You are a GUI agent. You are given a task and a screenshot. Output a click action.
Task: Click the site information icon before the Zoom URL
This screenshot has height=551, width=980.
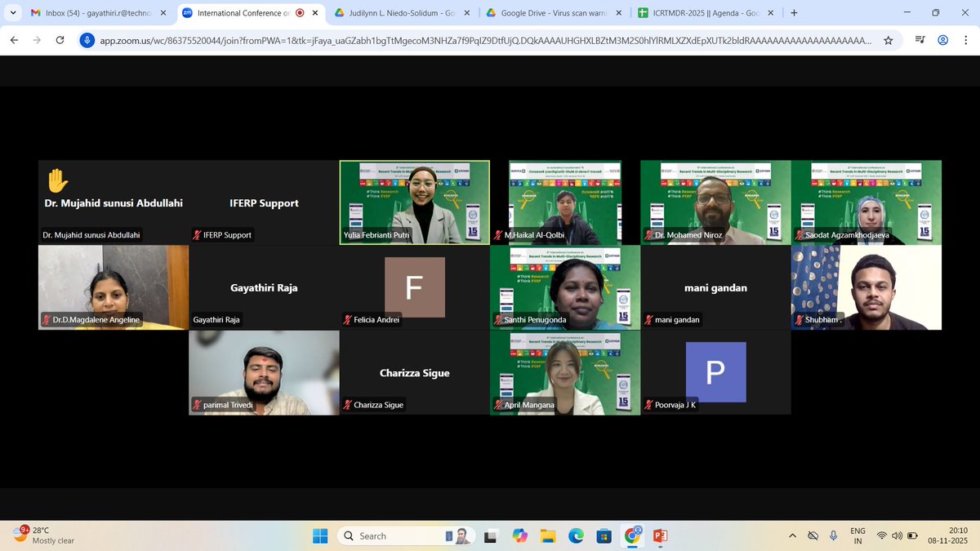click(x=87, y=39)
